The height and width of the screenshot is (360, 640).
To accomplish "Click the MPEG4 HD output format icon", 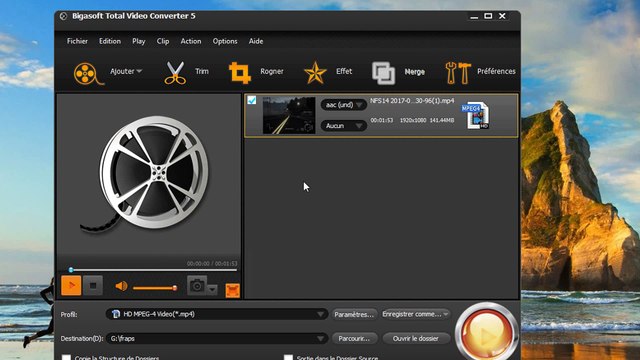I will click(476, 116).
